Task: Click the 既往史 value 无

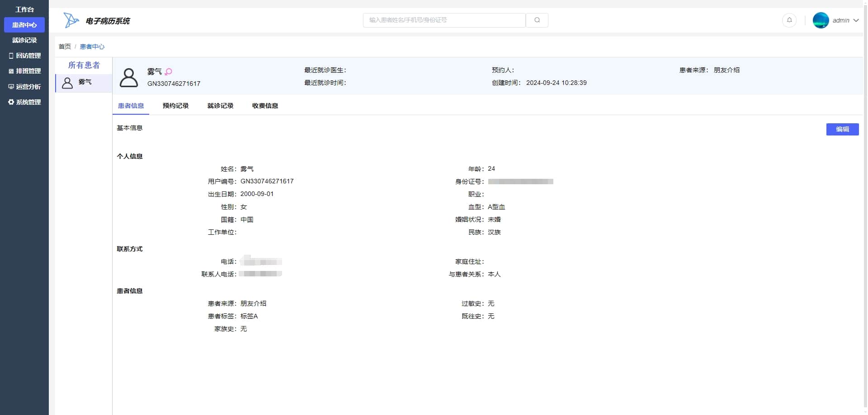Action: tap(491, 316)
